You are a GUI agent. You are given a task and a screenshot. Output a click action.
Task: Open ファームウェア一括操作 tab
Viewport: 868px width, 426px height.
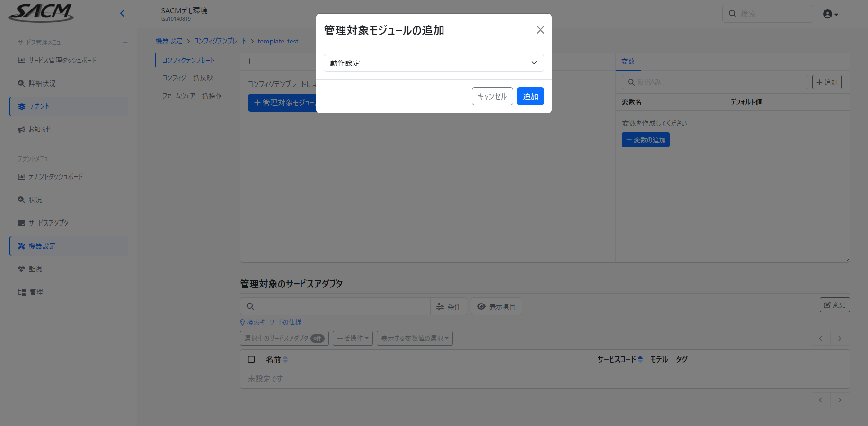click(192, 96)
